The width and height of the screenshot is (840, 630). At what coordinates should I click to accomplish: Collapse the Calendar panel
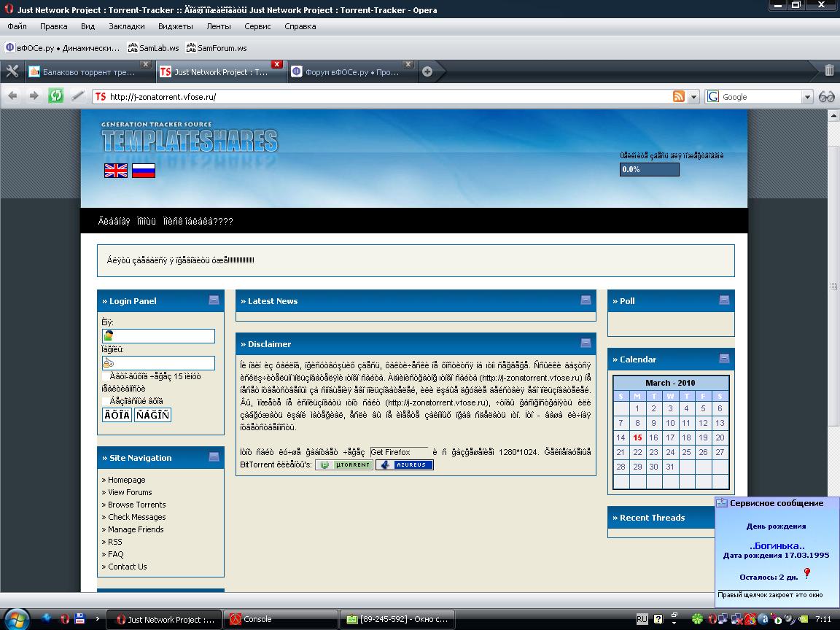pos(724,358)
